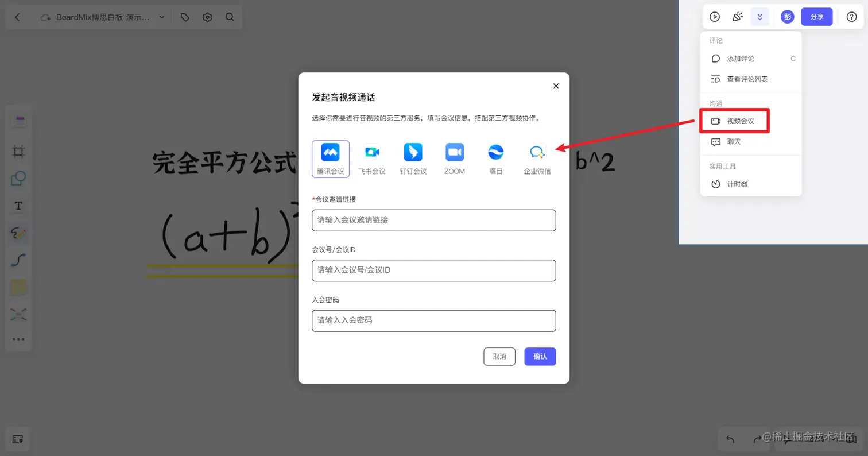
Task: Start presentation via the play icon
Action: pos(715,17)
